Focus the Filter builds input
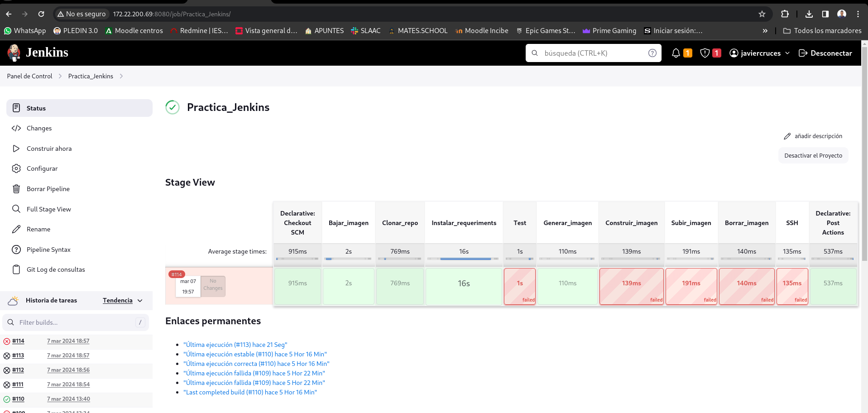This screenshot has width=868, height=413. click(76, 322)
